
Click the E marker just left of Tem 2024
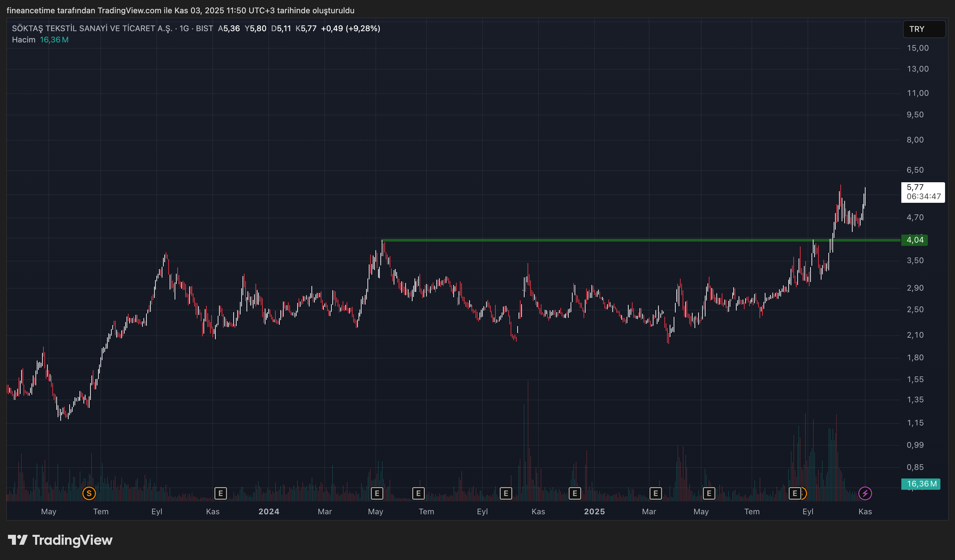419,493
